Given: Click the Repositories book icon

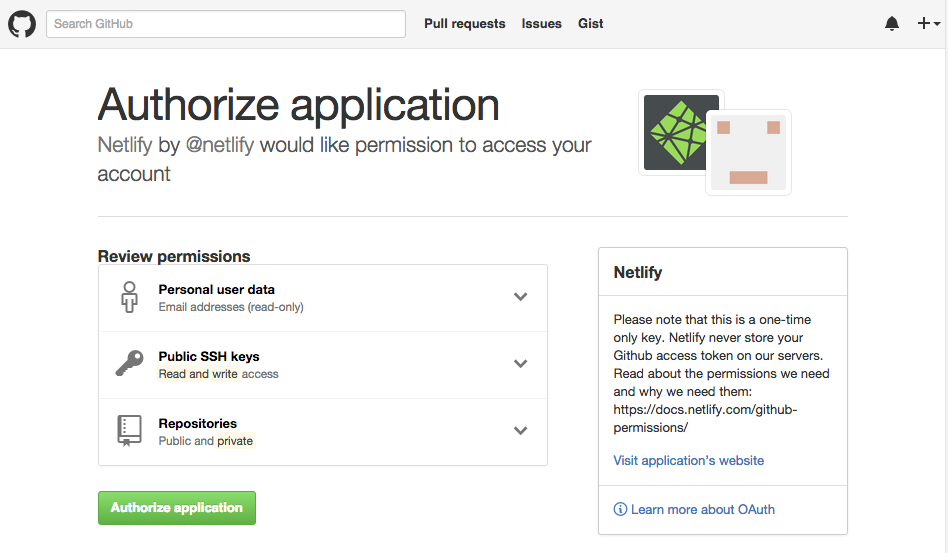Looking at the screenshot, I should click(x=129, y=431).
